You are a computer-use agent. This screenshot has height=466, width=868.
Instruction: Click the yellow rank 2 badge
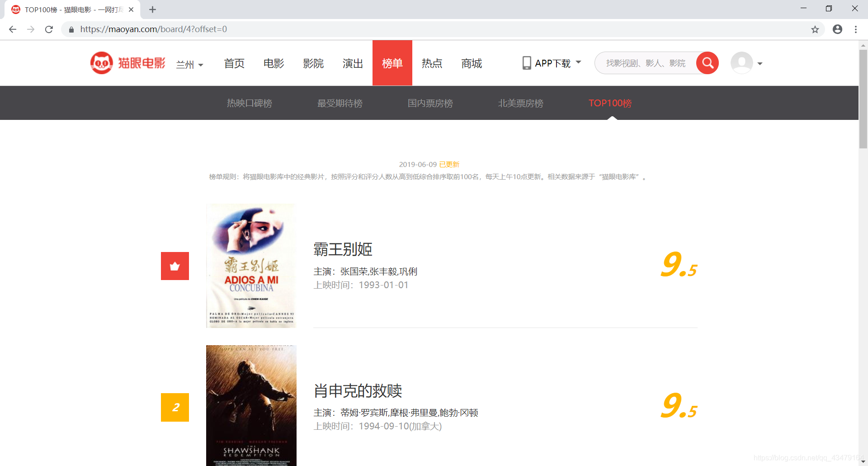pos(175,407)
